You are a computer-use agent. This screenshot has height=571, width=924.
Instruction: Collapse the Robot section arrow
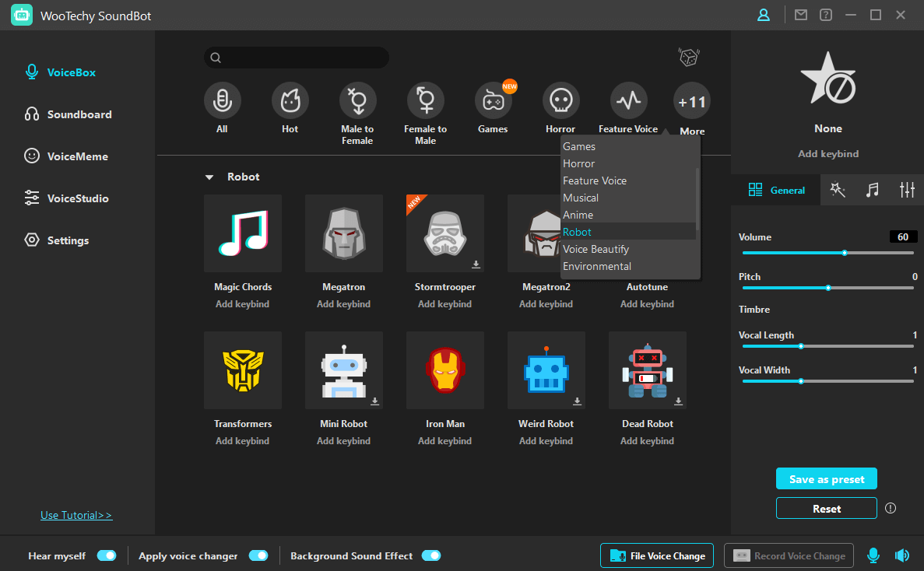209,177
